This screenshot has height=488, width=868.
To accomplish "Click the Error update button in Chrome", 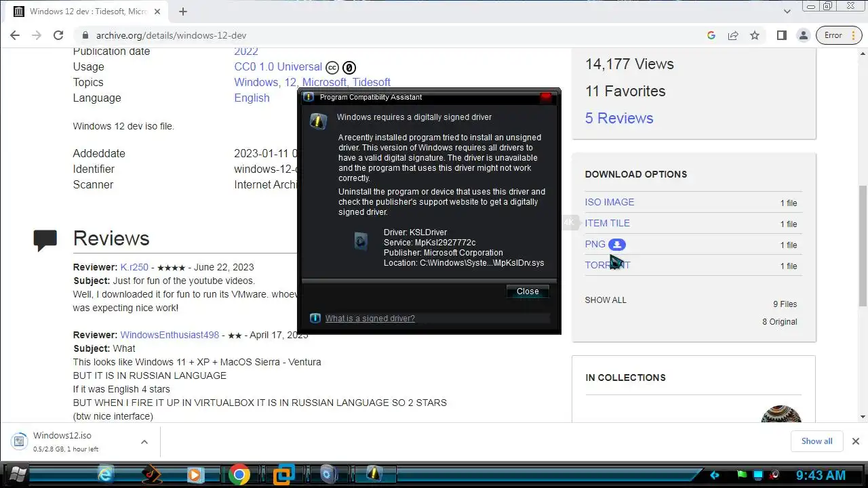I will click(x=840, y=35).
